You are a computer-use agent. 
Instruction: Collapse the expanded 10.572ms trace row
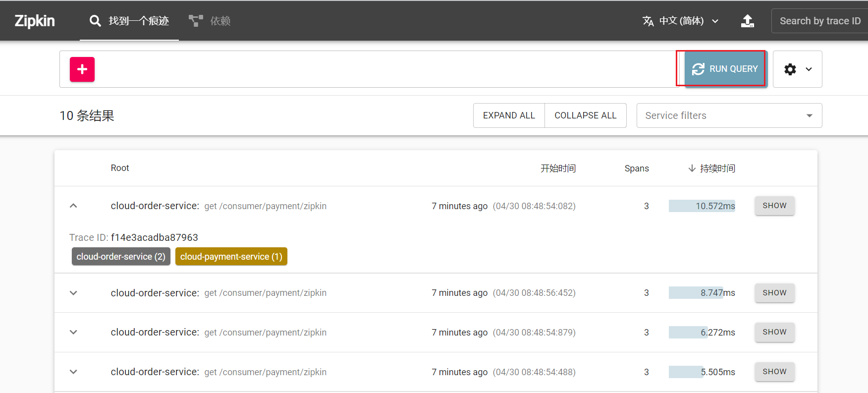[x=73, y=206]
